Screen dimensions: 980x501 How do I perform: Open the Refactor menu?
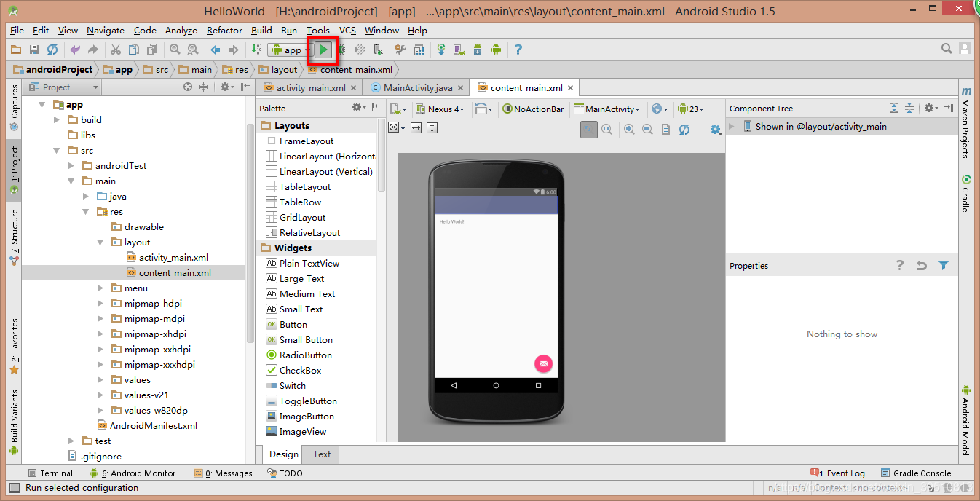tap(224, 31)
